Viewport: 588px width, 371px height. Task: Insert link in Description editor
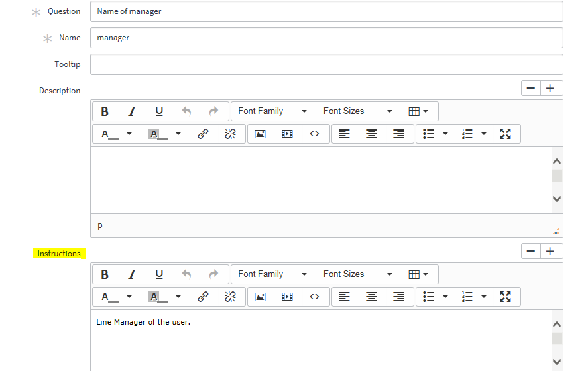203,134
